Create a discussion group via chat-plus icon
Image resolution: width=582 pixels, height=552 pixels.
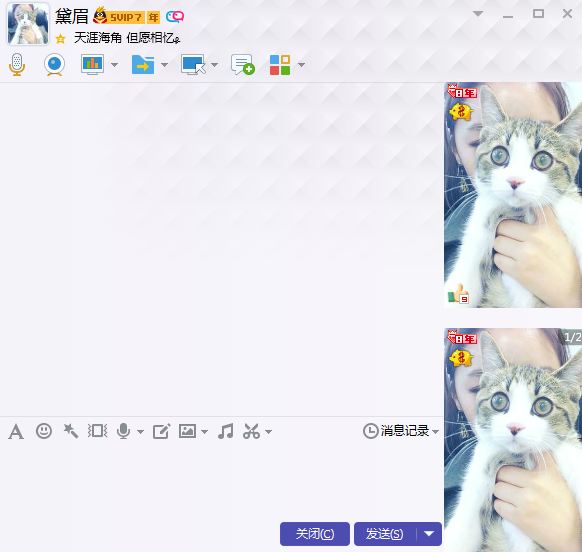click(x=243, y=65)
